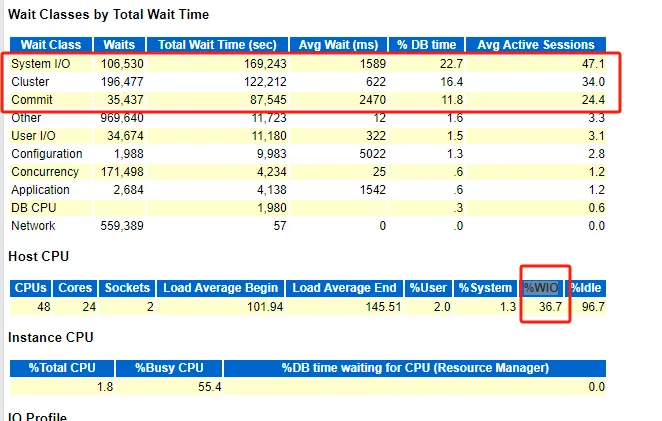Click the 106,530 waits value
The height and width of the screenshot is (421, 662).
click(122, 64)
